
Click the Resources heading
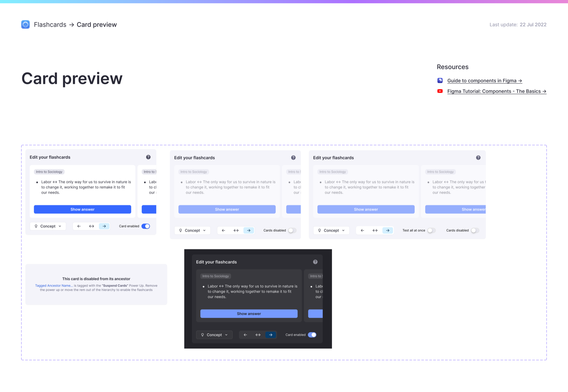click(x=453, y=67)
